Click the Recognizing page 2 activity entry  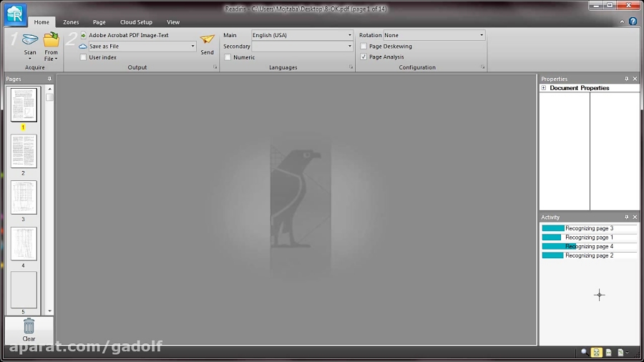coord(590,255)
